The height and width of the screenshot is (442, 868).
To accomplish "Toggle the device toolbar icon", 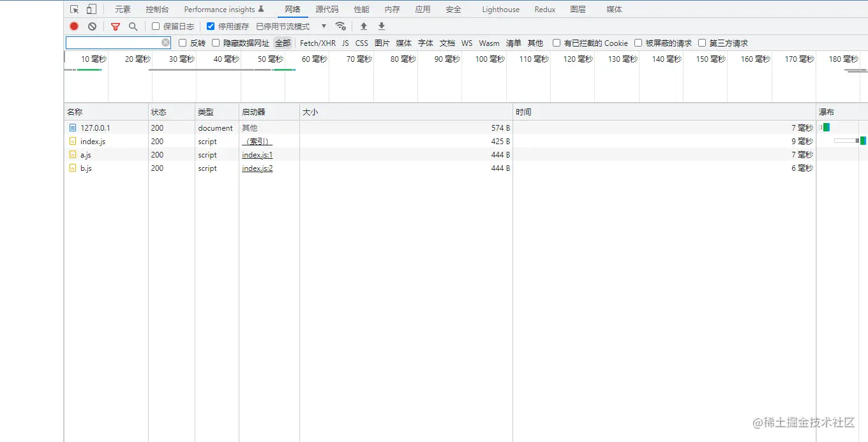I will (x=91, y=9).
